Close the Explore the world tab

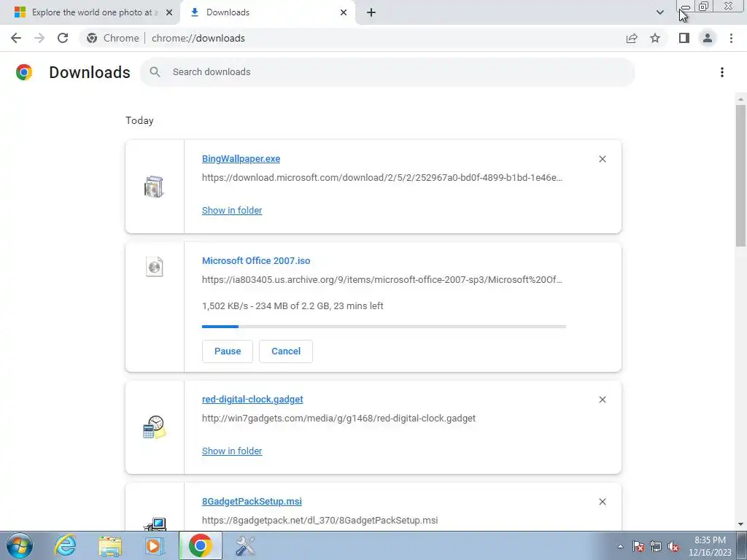tap(169, 12)
